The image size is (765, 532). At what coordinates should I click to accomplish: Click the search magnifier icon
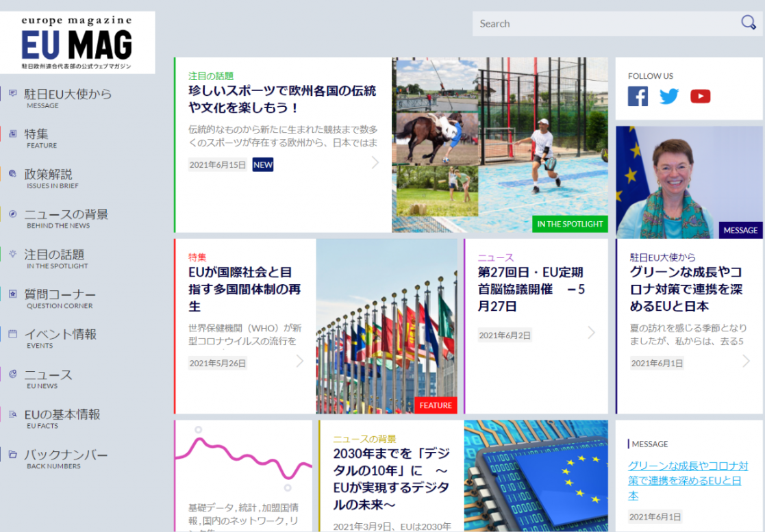748,23
